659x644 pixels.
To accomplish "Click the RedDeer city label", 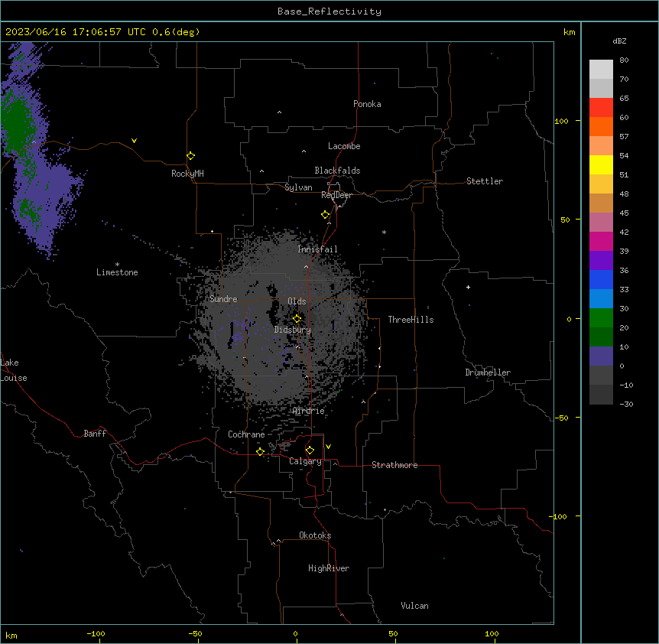I will tap(337, 195).
